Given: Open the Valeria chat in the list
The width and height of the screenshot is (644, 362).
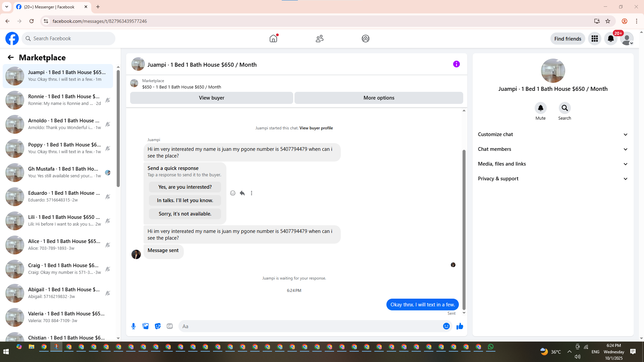Looking at the screenshot, I should [x=58, y=317].
